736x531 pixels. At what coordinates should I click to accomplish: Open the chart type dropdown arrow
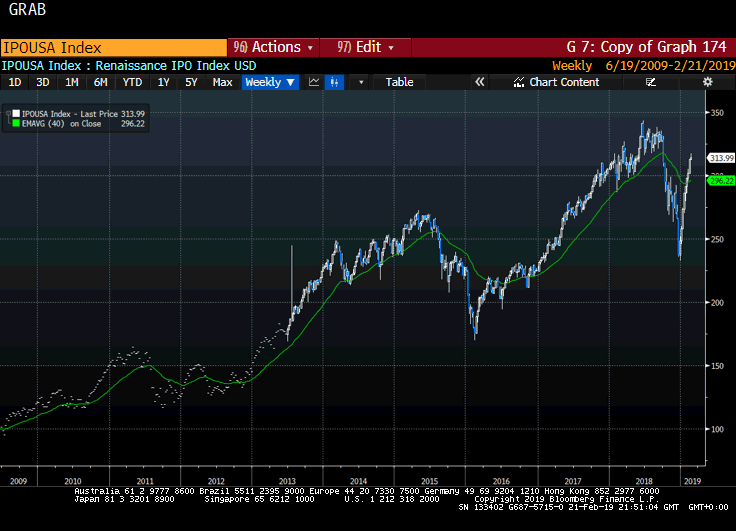tap(361, 82)
